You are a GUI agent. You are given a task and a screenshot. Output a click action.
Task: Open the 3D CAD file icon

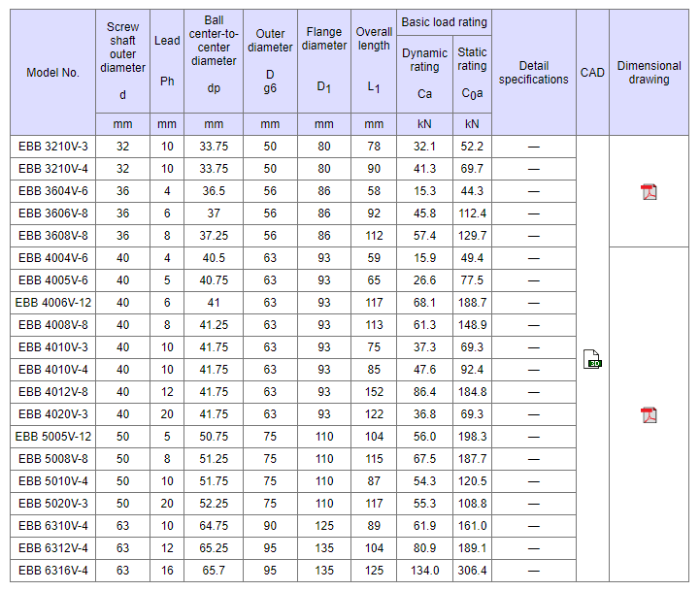point(592,359)
